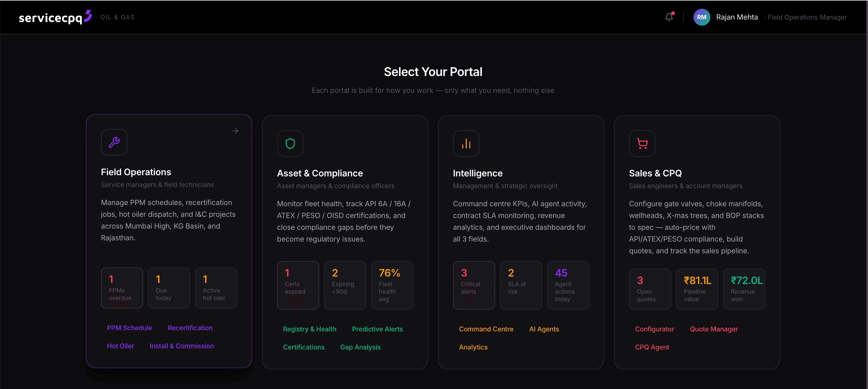Go to Predictive Alerts
This screenshot has height=389, width=868.
pos(377,329)
